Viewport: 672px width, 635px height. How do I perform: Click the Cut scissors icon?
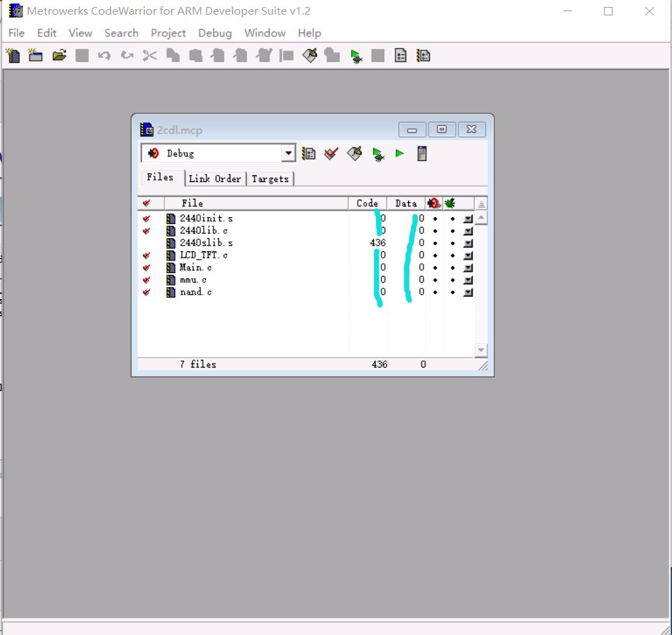coord(150,56)
